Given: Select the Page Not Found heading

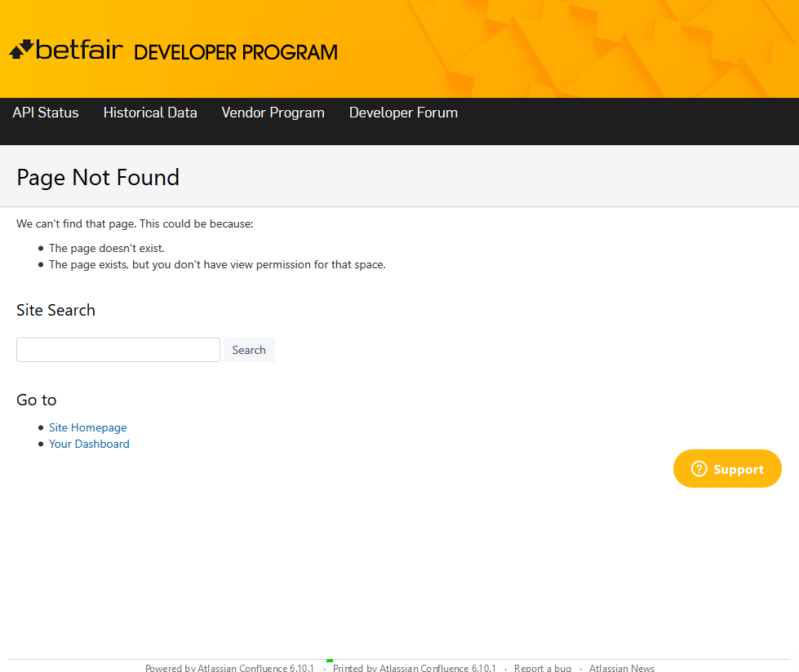Looking at the screenshot, I should tap(98, 177).
